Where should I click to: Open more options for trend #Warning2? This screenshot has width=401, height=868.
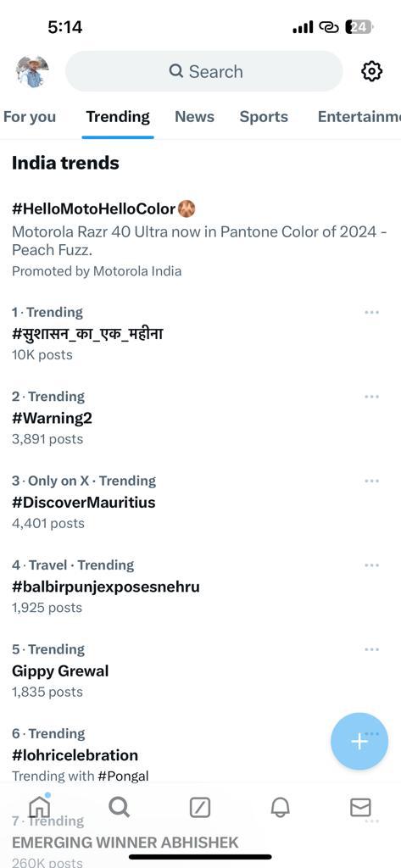click(371, 397)
